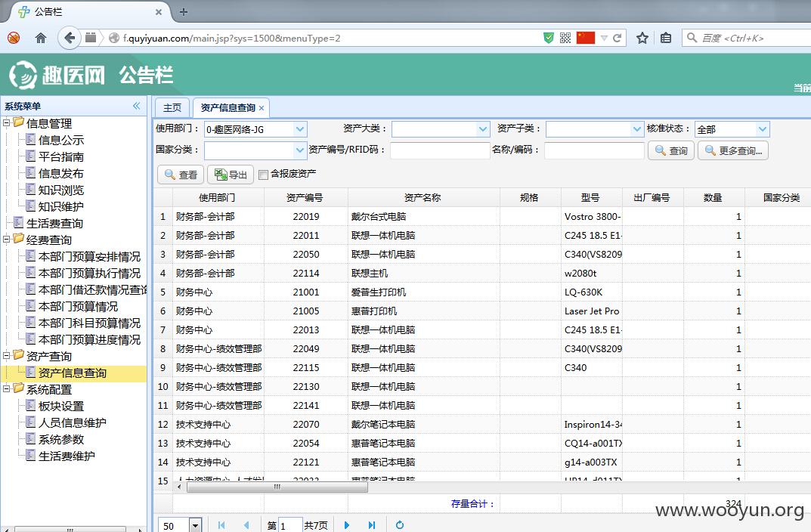Click the China flag icon in address bar
Image resolution: width=811 pixels, height=532 pixels.
[x=586, y=38]
